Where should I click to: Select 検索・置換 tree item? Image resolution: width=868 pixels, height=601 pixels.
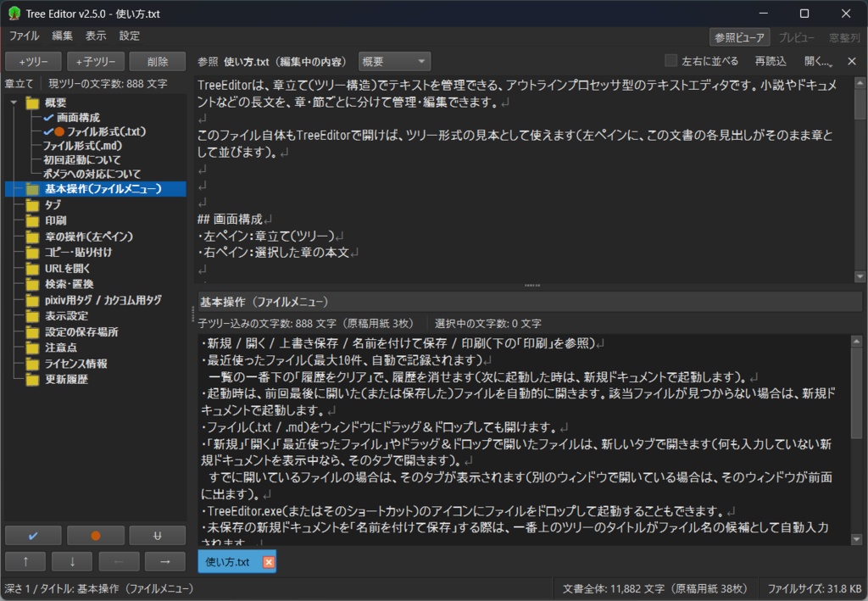(69, 285)
